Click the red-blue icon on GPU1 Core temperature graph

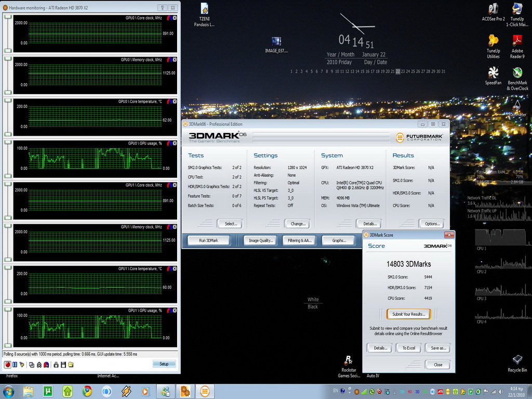coord(169,269)
